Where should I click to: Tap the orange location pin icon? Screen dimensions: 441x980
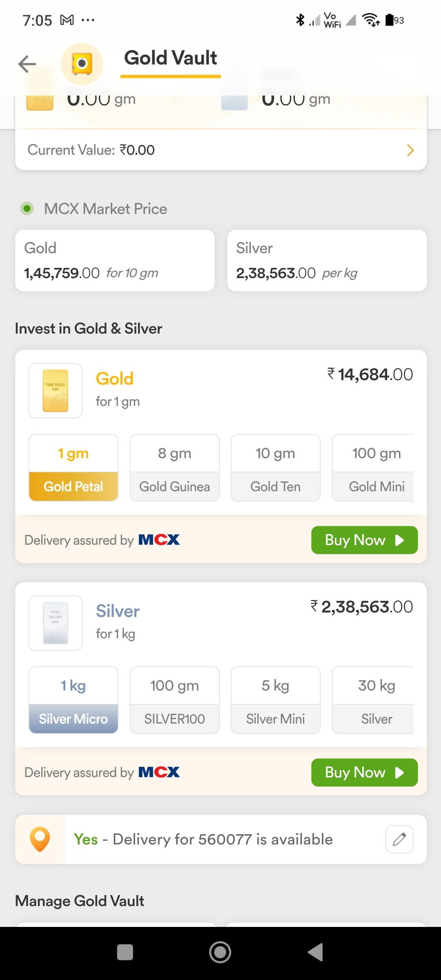[x=40, y=839]
